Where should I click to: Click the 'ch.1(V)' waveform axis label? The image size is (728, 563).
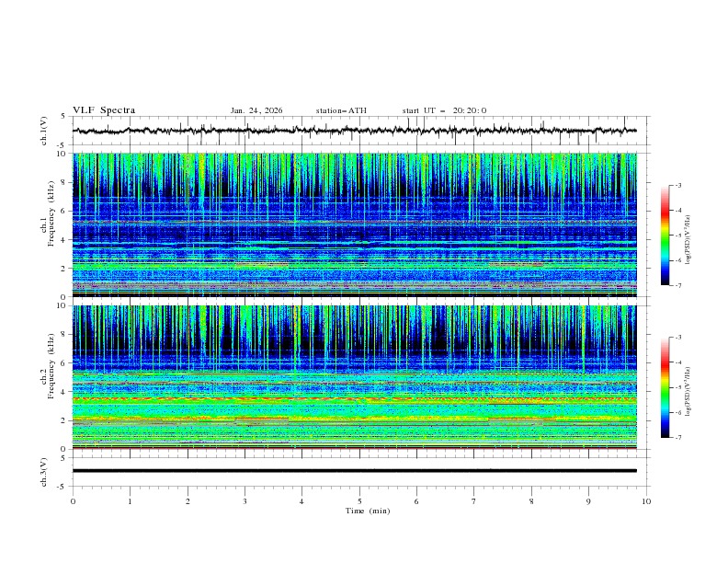point(44,131)
